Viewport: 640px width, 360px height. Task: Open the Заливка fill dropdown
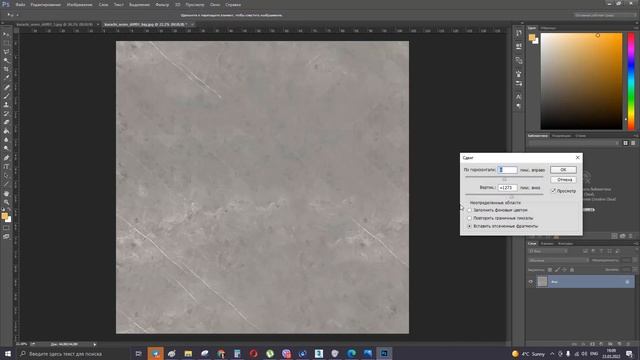[634, 270]
